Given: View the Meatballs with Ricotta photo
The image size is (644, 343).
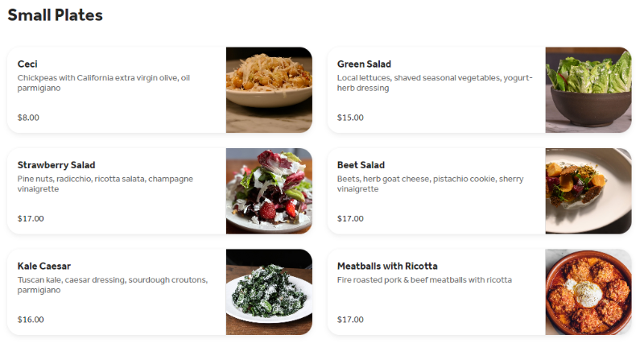Looking at the screenshot, I should pos(588,292).
